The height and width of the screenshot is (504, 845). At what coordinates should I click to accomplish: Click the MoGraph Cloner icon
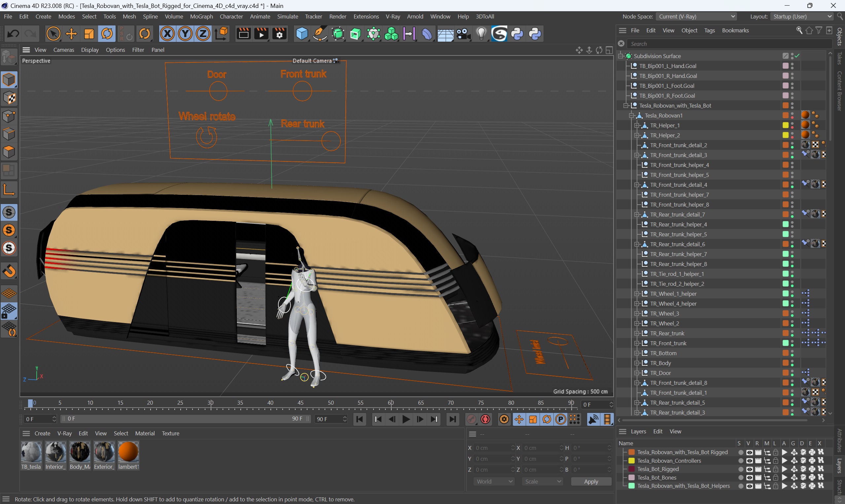[391, 34]
